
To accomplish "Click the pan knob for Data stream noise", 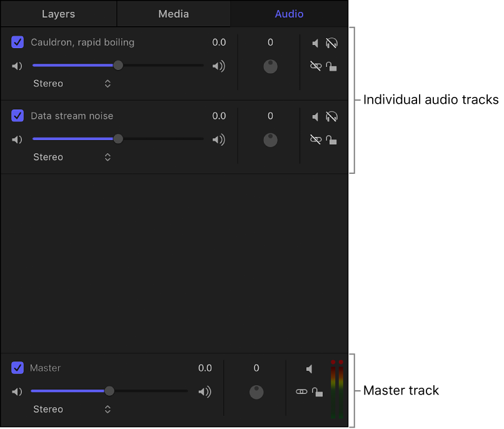I will click(270, 140).
